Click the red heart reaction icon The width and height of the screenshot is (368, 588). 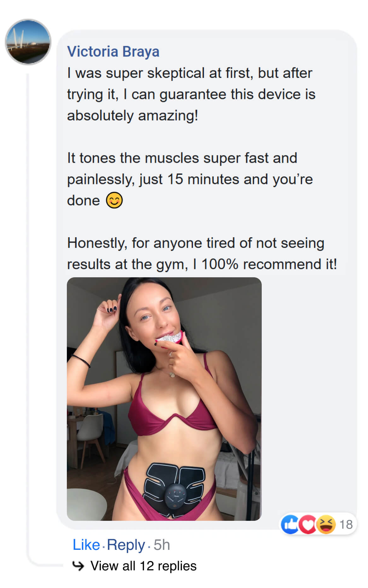307,524
